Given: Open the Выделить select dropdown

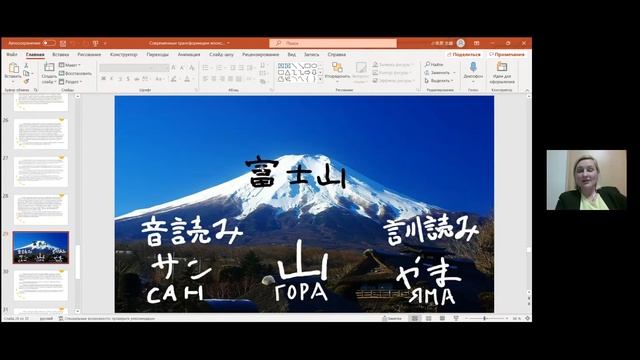Looking at the screenshot, I should [x=439, y=81].
